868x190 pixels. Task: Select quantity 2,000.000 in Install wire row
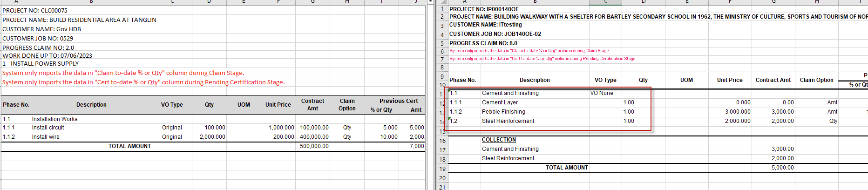pos(212,137)
